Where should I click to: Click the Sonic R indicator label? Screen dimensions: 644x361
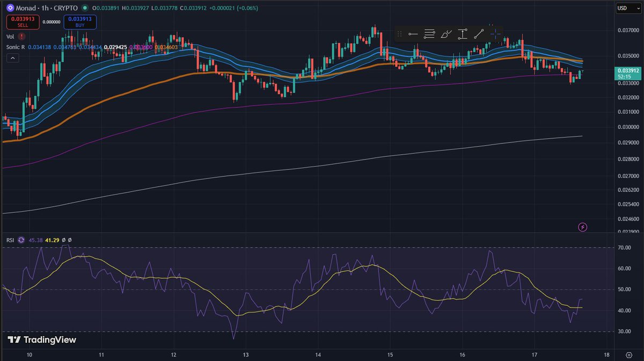tap(16, 47)
